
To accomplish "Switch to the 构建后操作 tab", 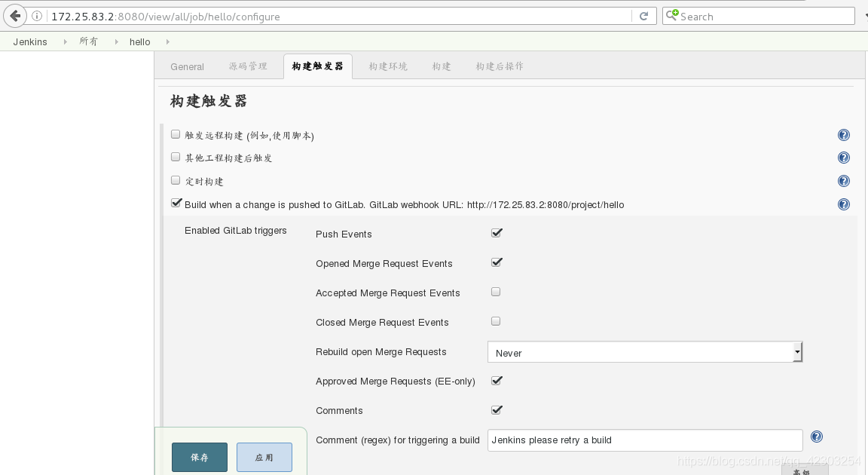I will click(500, 66).
